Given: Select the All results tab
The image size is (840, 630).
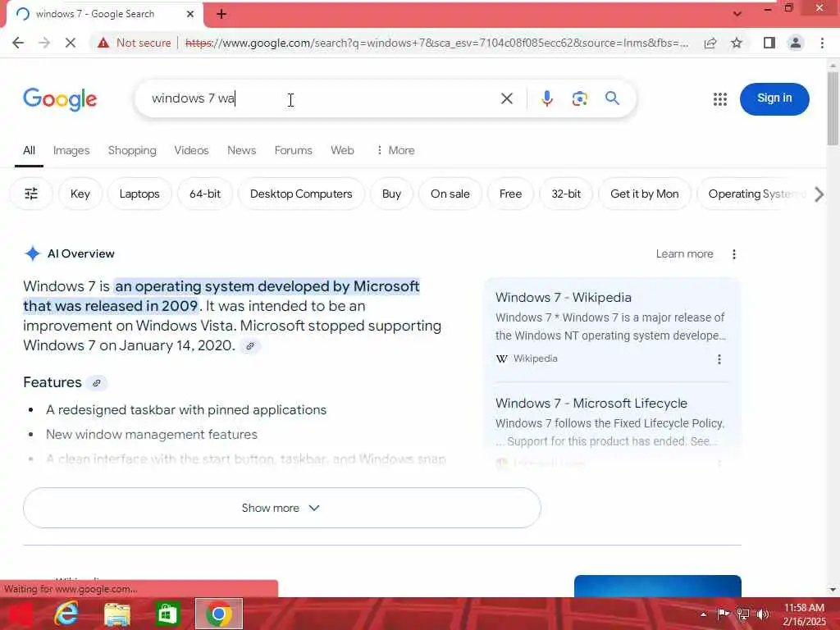Looking at the screenshot, I should 29,151.
